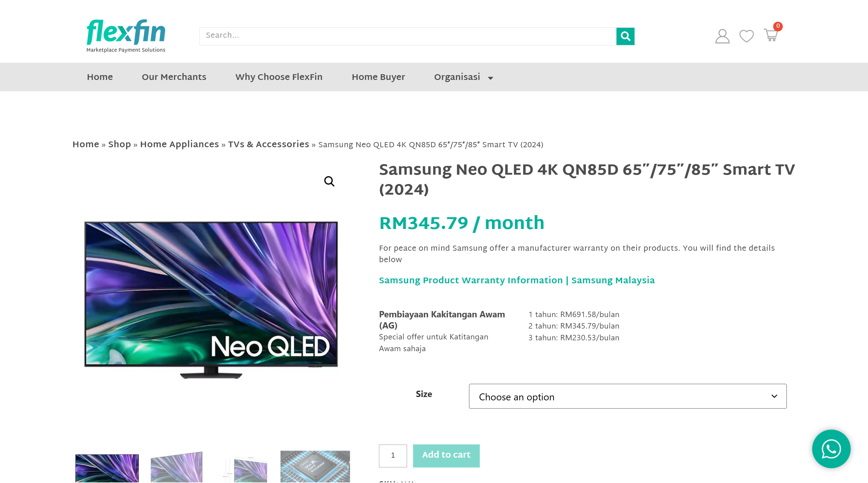Open the shopping cart icon
The height and width of the screenshot is (483, 868).
(771, 35)
